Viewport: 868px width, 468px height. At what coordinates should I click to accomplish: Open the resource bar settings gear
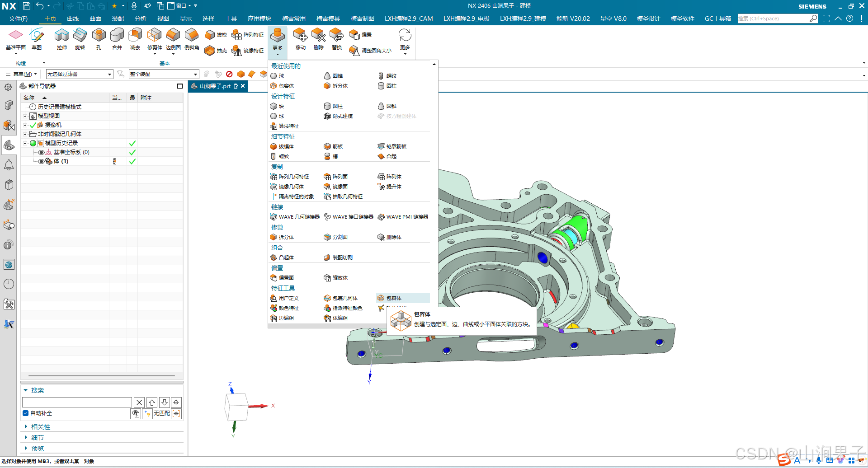8,87
